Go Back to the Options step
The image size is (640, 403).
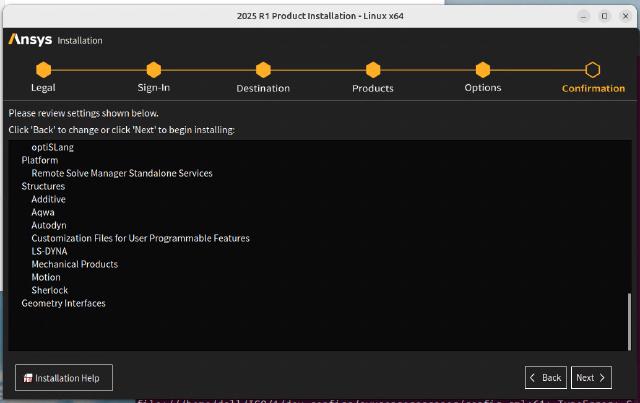[x=546, y=378]
